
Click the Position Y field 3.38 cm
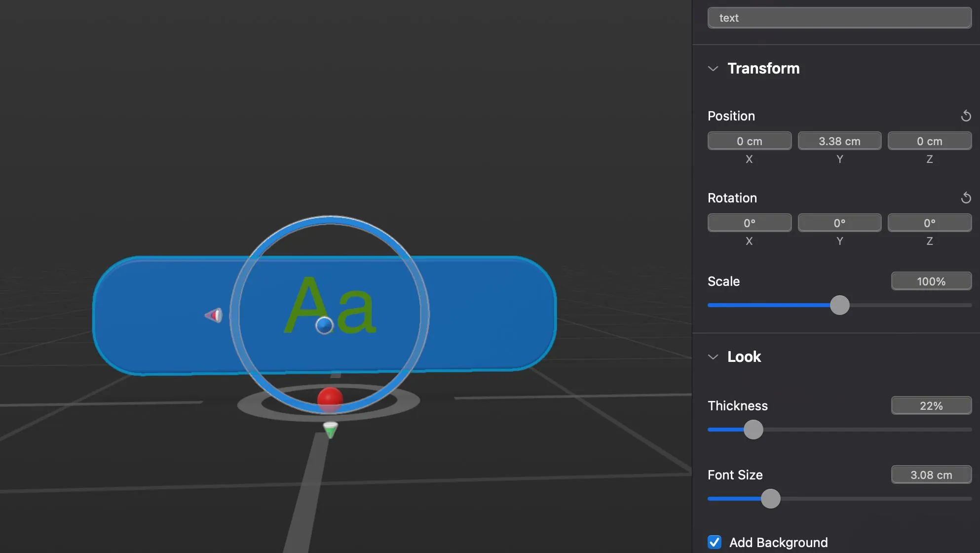[x=839, y=141]
